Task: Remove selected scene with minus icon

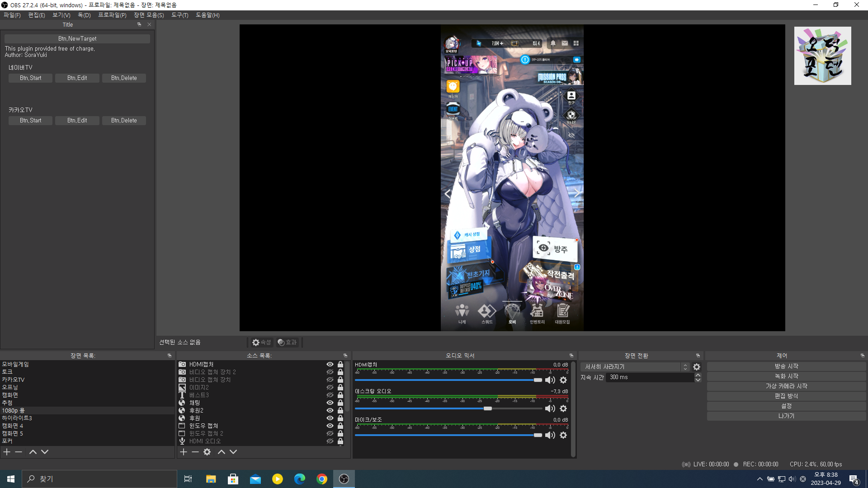Action: point(19,452)
